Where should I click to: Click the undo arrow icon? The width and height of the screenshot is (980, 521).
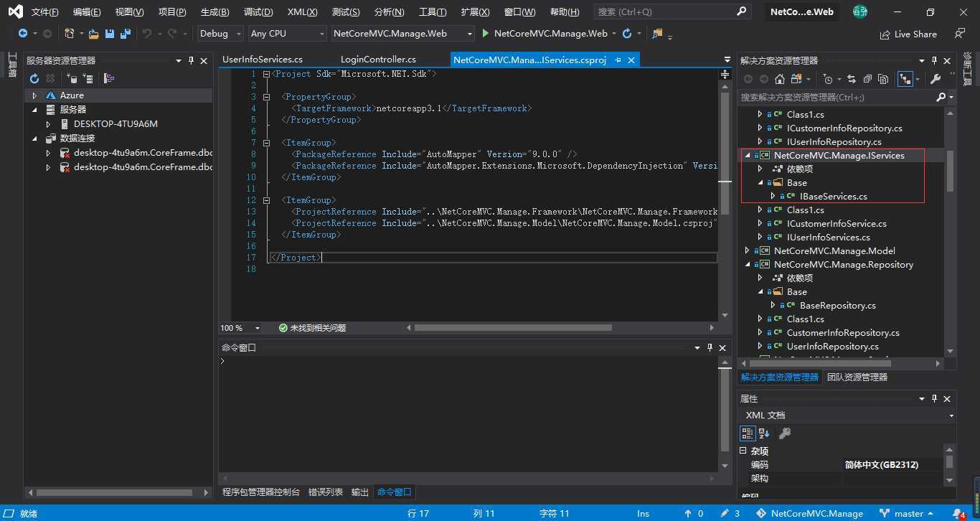147,34
